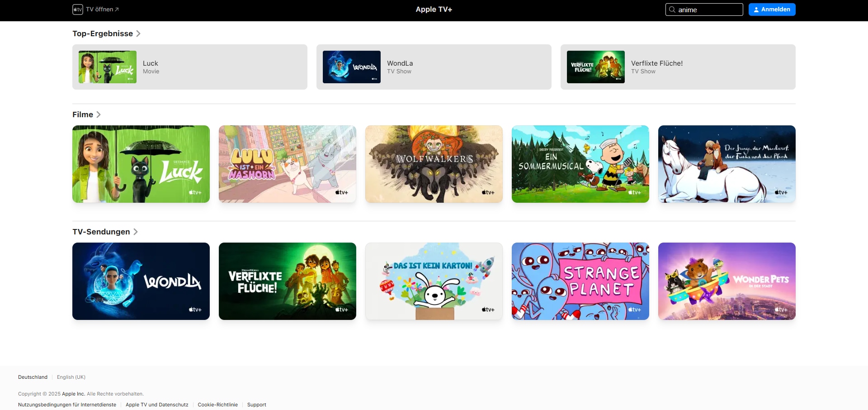The width and height of the screenshot is (868, 410).
Task: Click Verflixte Flüche thumbnail in top results
Action: (x=596, y=67)
